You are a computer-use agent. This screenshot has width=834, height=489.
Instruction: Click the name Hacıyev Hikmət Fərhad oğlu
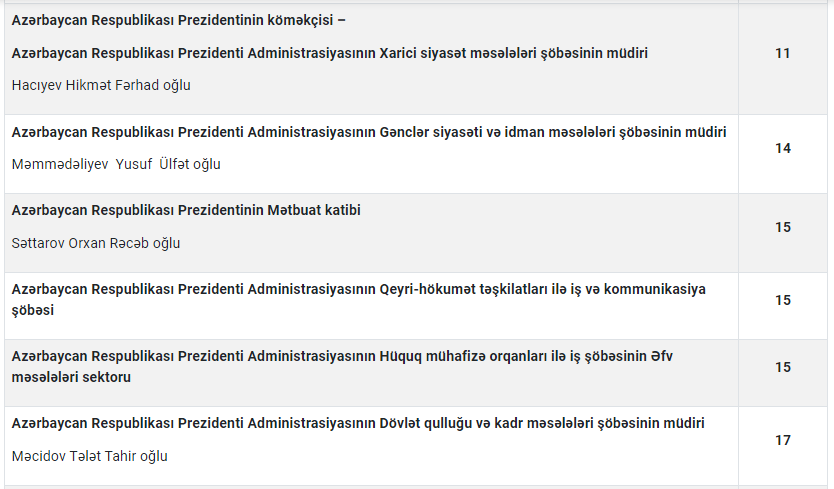click(101, 85)
